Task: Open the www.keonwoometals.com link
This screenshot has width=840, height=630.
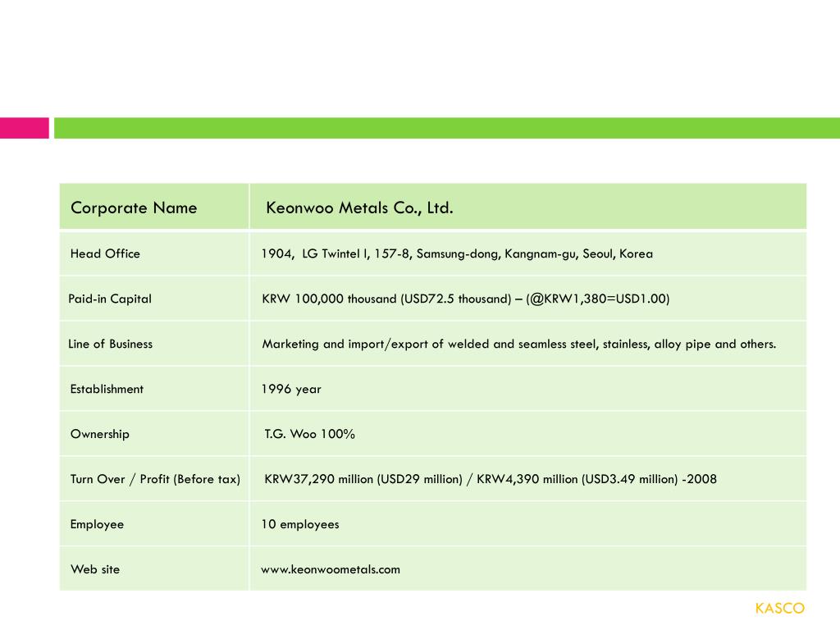Action: point(331,569)
